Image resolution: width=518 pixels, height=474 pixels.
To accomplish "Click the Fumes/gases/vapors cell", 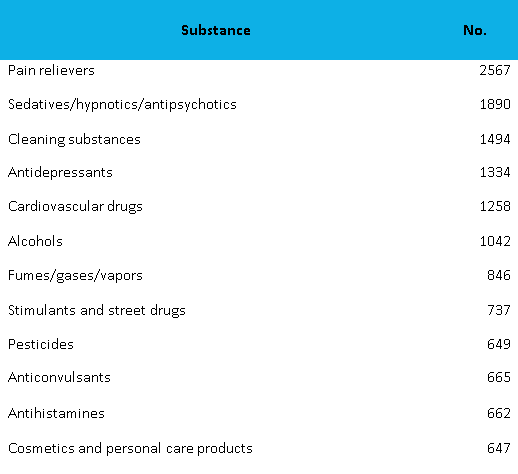I will click(x=75, y=276).
